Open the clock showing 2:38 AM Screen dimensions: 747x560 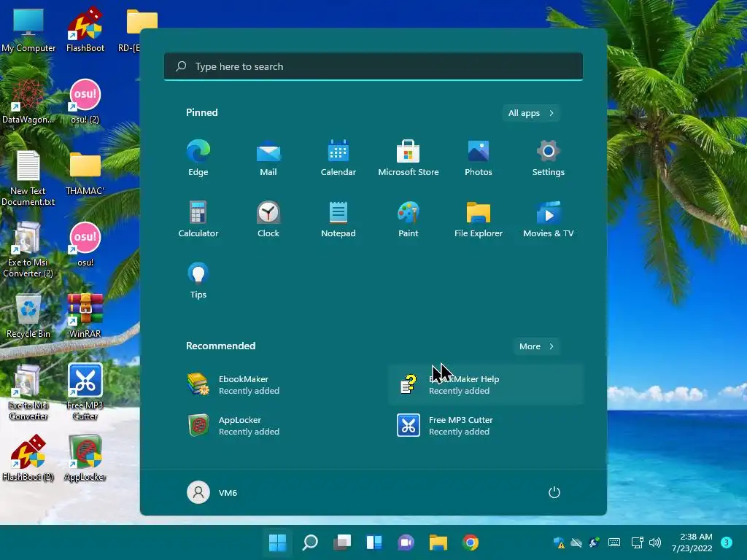[x=692, y=542]
